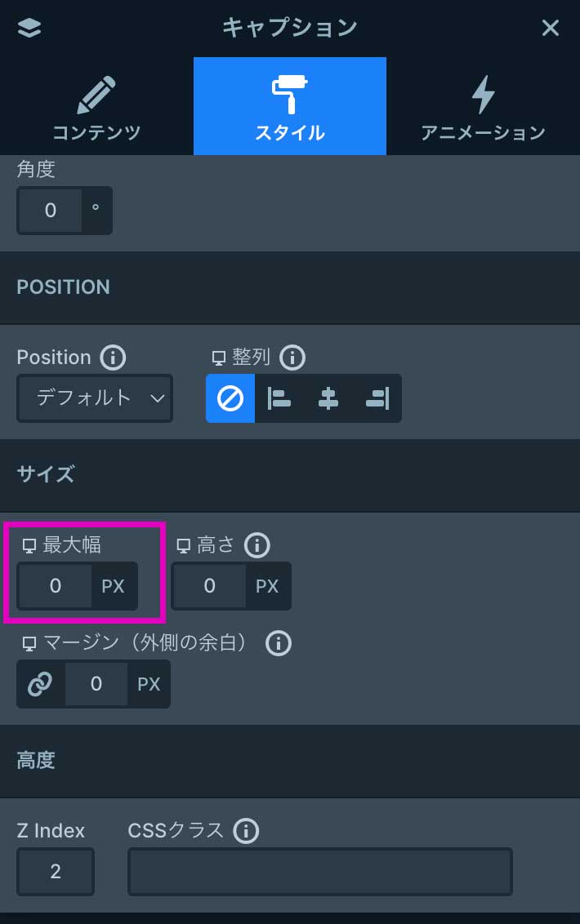Switch to the コンテンツ tab
Viewport: 580px width, 924px height.
96,106
